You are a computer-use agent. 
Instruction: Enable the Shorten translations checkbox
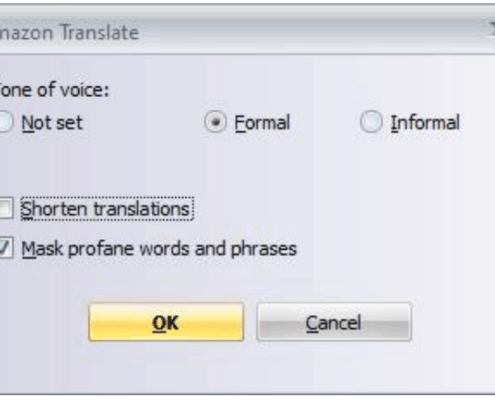pos(6,209)
